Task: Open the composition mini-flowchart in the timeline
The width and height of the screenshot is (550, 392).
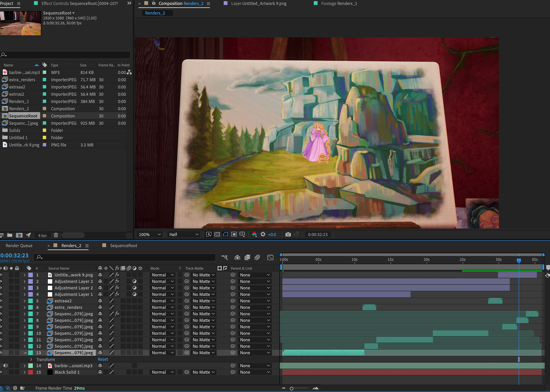Action: pyautogui.click(x=225, y=257)
